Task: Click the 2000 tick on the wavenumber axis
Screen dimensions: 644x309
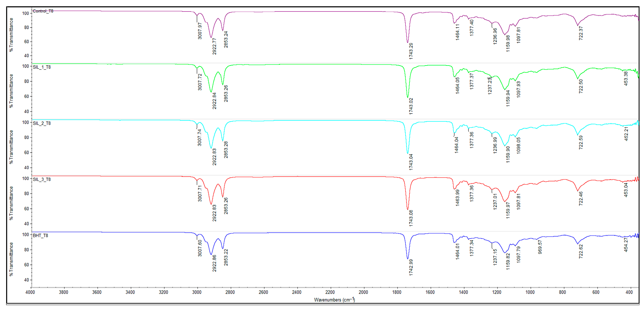Action: [363, 292]
